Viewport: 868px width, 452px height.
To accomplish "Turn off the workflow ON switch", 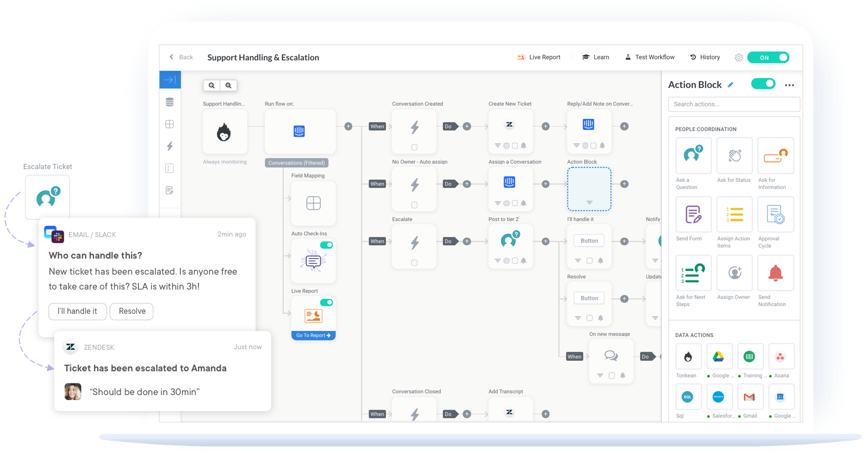I will [768, 57].
